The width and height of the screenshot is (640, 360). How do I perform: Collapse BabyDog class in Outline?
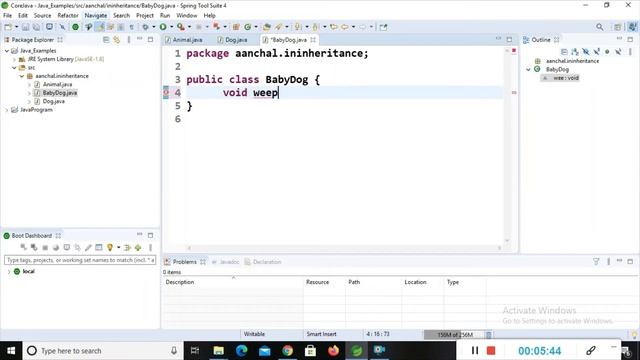point(528,69)
